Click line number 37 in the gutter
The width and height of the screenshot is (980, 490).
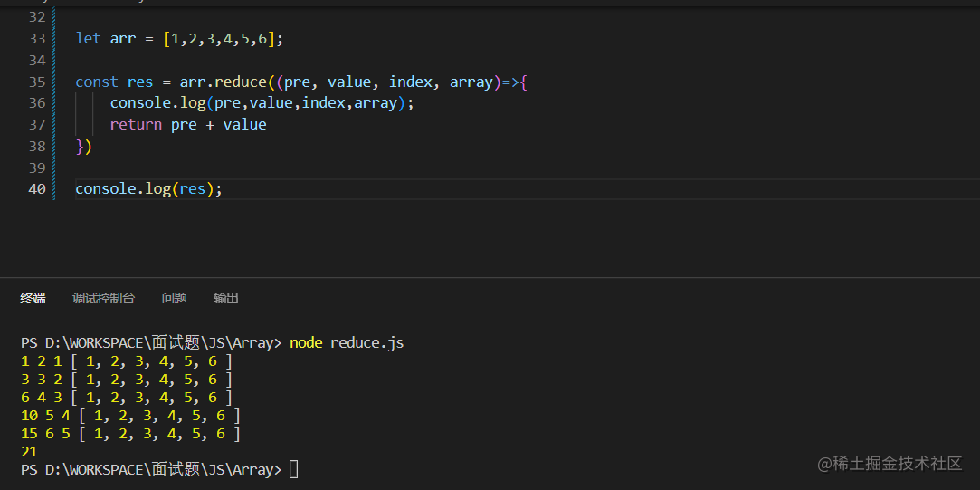point(37,124)
